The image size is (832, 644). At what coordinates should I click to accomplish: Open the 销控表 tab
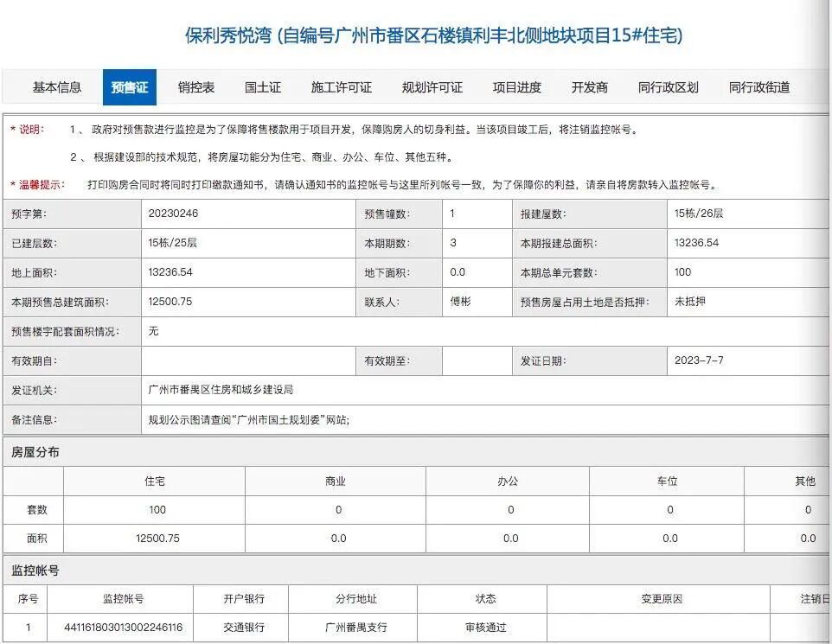point(196,86)
